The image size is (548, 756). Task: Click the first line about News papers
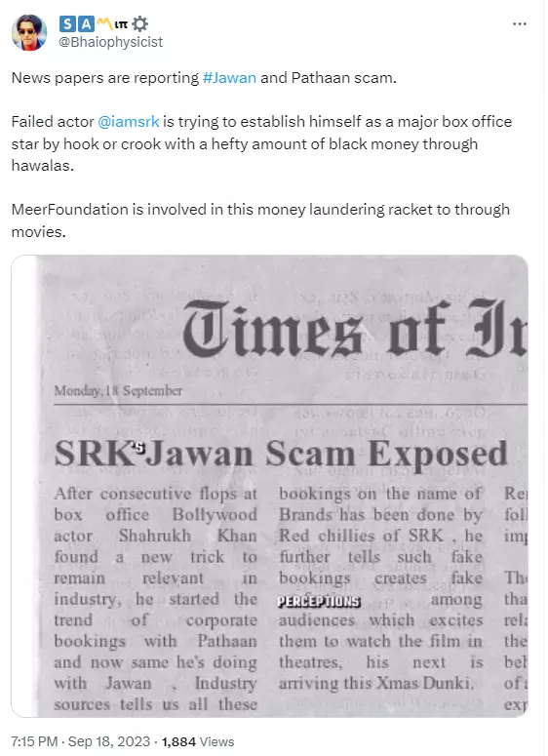(x=204, y=78)
